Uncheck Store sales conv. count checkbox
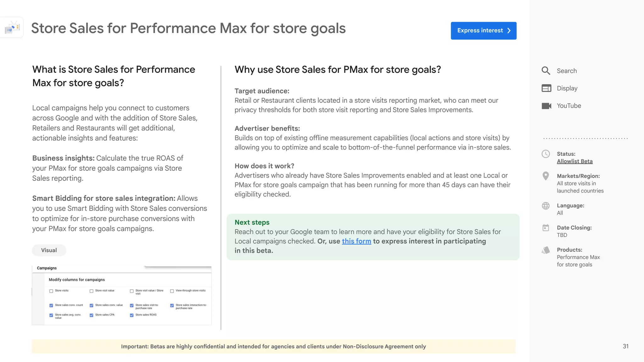The height and width of the screenshot is (362, 644). 51,305
